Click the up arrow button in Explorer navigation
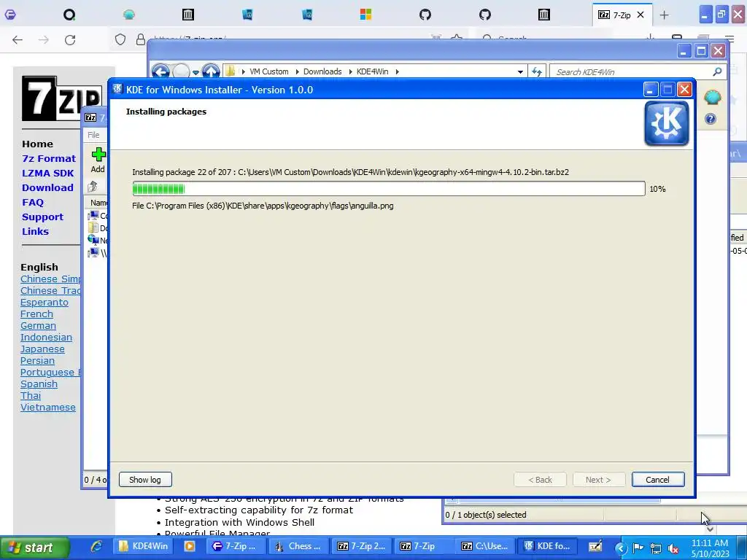 pos(211,72)
